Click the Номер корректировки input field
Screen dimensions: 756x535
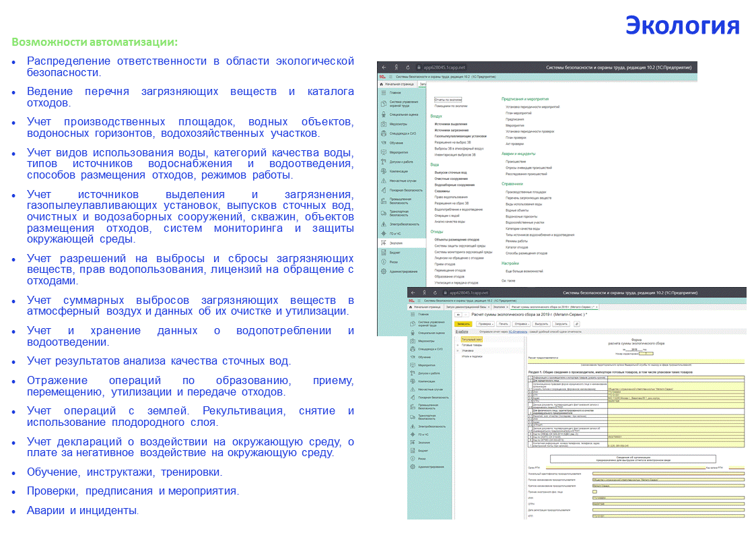click(x=646, y=354)
